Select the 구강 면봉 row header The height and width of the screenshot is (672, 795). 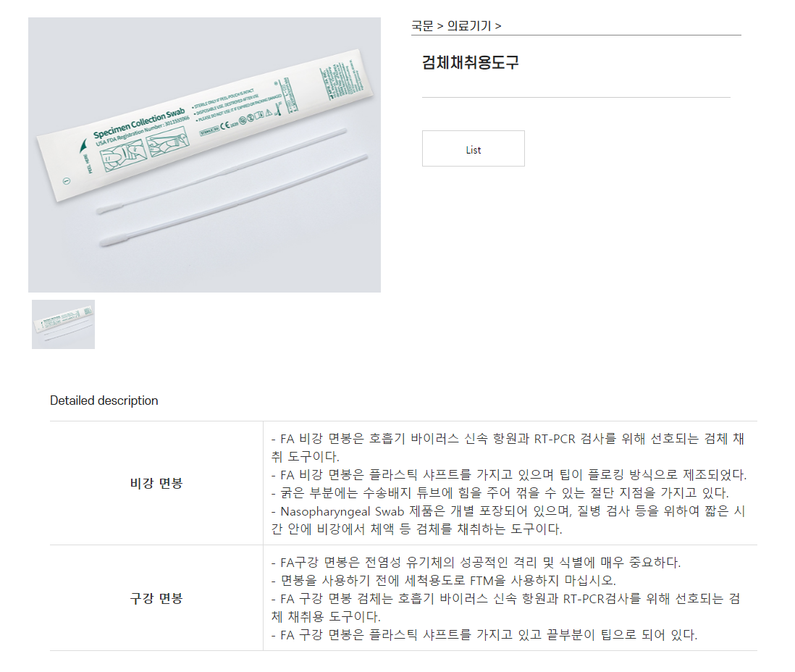[x=156, y=598]
